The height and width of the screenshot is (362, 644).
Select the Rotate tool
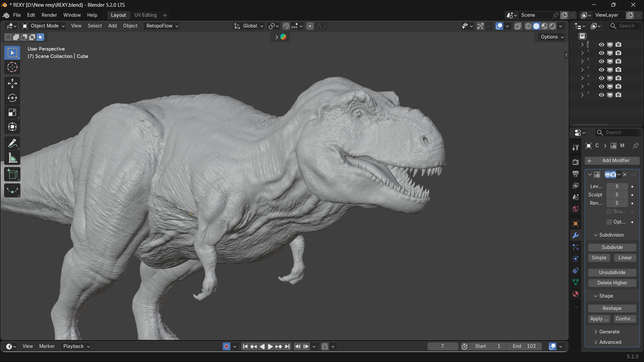(12, 98)
